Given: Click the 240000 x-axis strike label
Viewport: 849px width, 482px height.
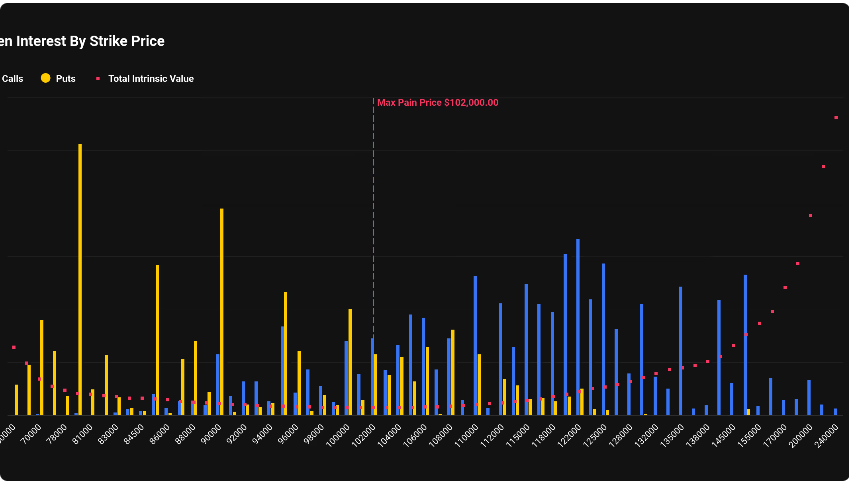Looking at the screenshot, I should pyautogui.click(x=826, y=437).
